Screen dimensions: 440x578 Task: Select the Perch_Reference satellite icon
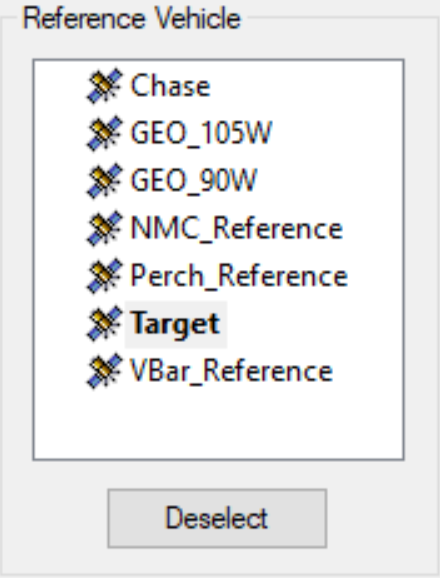pyautogui.click(x=105, y=276)
